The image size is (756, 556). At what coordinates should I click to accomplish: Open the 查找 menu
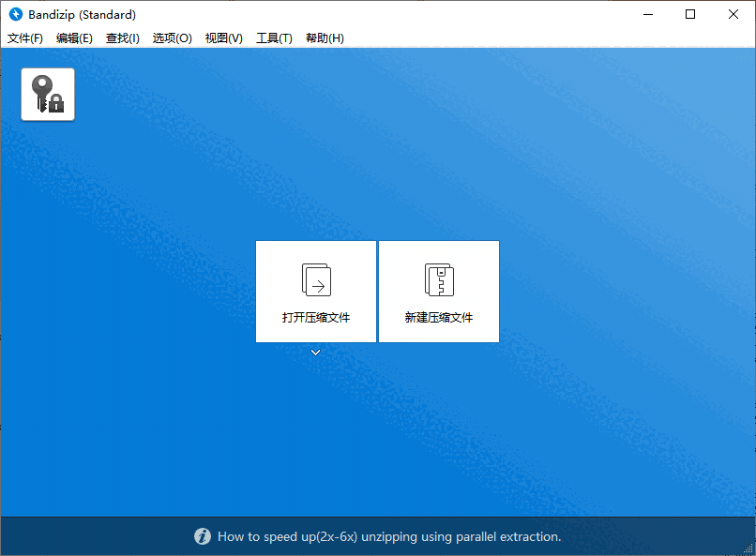[x=122, y=38]
